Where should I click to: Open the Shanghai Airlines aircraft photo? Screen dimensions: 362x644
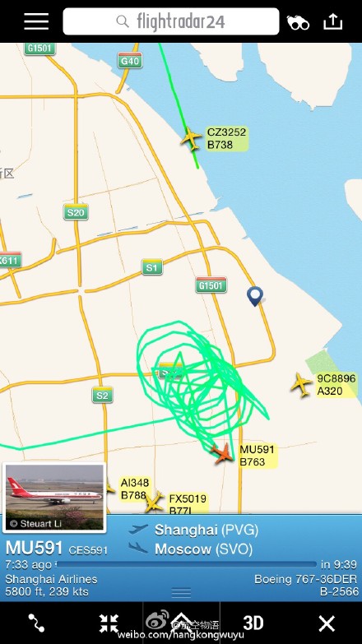pyautogui.click(x=54, y=497)
